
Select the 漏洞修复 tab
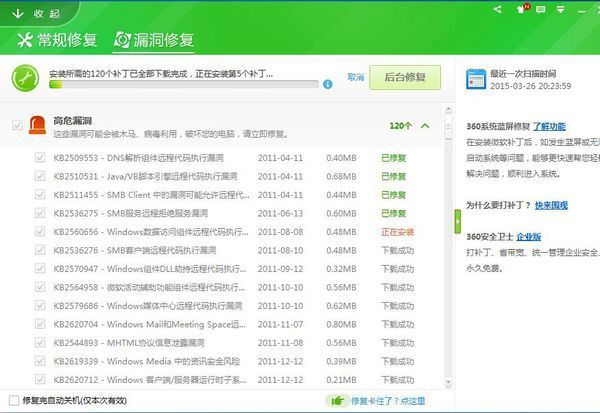(x=154, y=40)
